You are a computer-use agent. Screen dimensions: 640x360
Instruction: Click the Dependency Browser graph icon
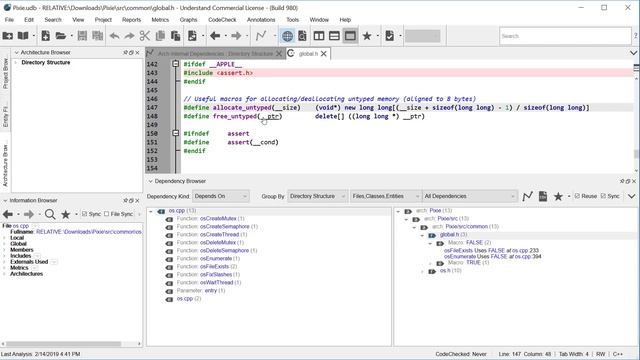pyautogui.click(x=527, y=196)
